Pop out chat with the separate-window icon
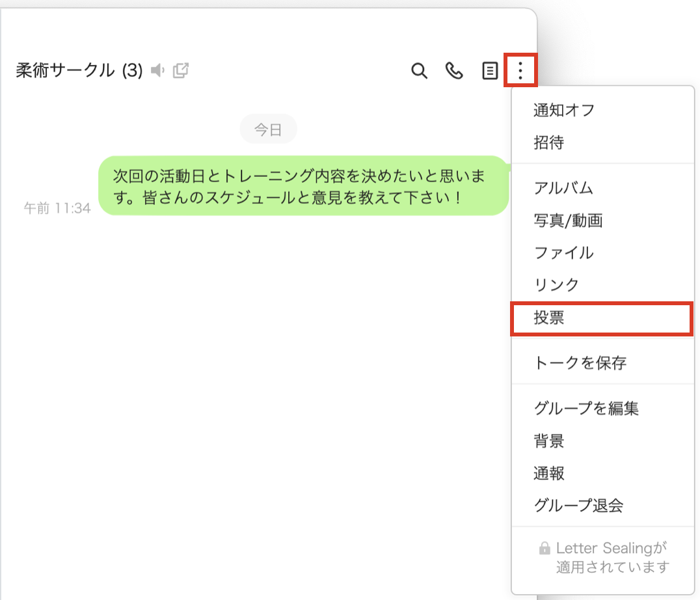The height and width of the screenshot is (600, 700). (181, 70)
